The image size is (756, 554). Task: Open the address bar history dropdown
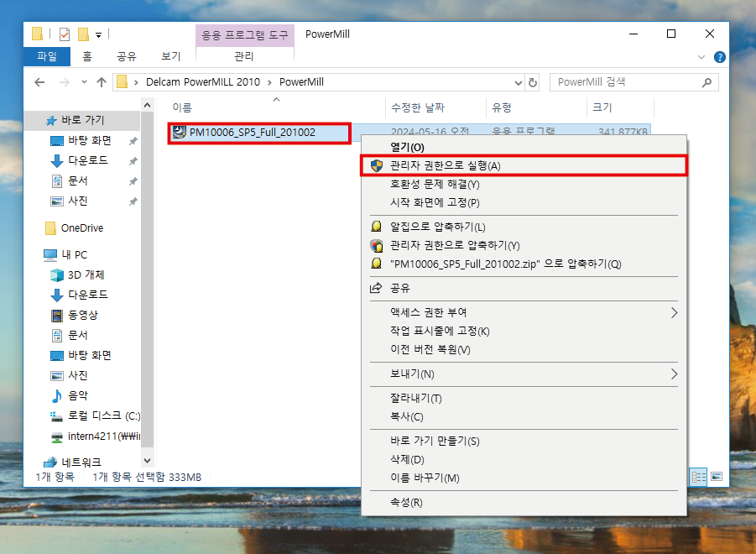(x=519, y=83)
